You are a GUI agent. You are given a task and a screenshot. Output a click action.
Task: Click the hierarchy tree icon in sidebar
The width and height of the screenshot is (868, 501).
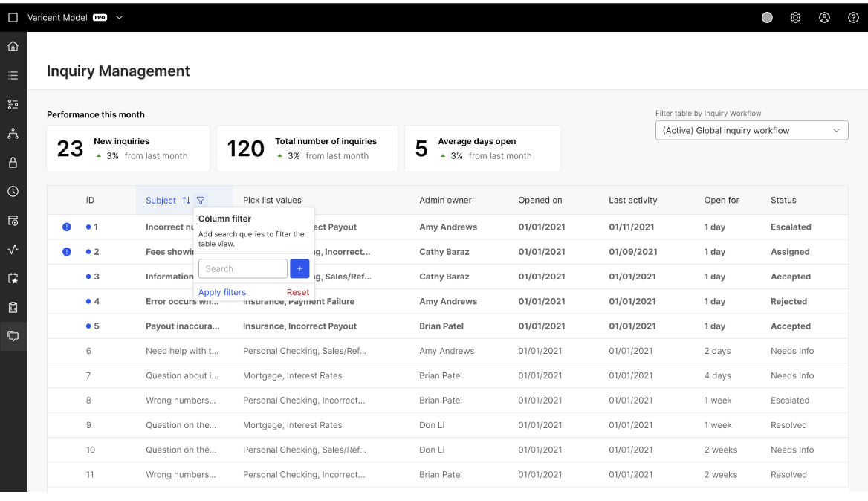click(13, 134)
